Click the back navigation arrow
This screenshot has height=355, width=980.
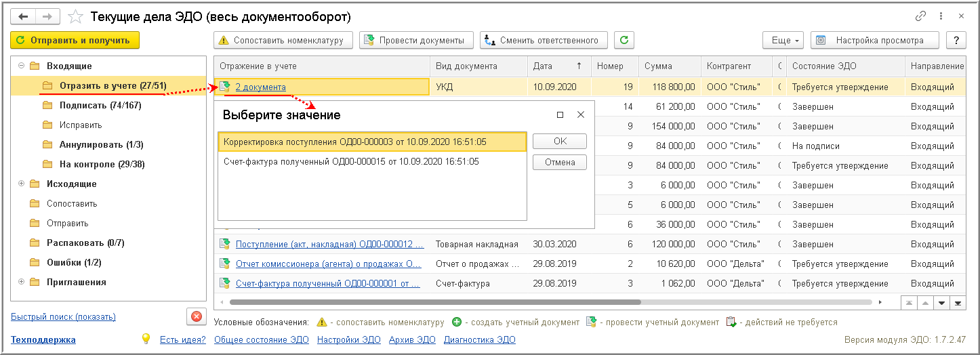coord(24,16)
